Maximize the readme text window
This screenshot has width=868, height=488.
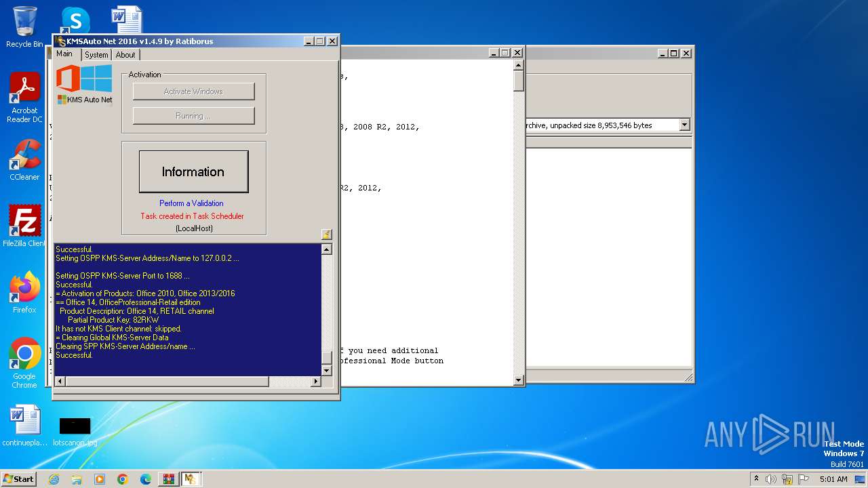click(505, 53)
